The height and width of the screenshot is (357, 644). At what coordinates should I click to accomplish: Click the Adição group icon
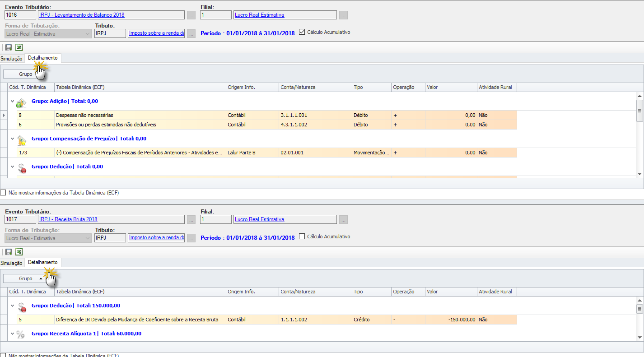tap(21, 102)
